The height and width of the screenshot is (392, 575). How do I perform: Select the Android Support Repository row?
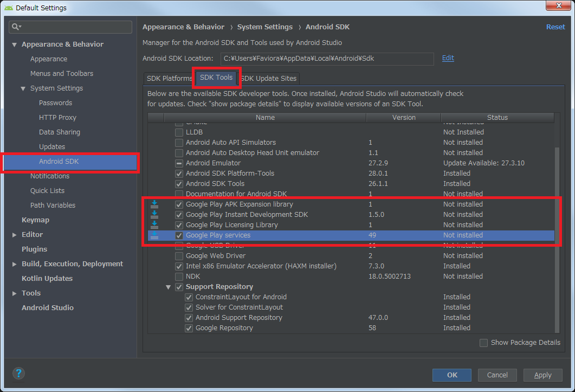[351, 318]
